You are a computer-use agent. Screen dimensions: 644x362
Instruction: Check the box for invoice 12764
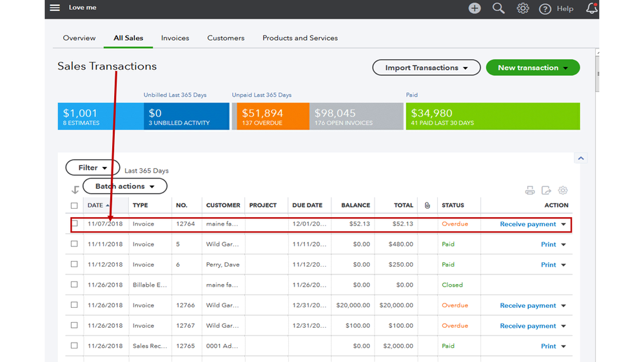coord(75,224)
